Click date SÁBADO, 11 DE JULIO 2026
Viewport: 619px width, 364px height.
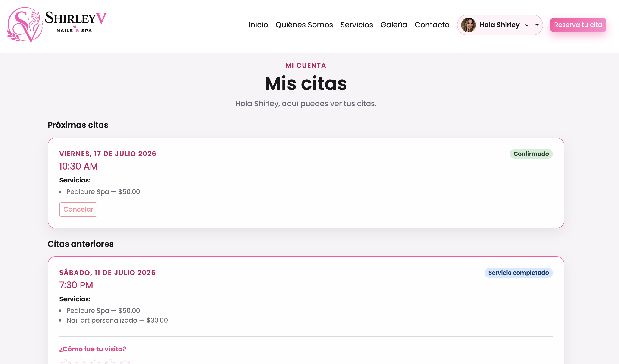107,272
